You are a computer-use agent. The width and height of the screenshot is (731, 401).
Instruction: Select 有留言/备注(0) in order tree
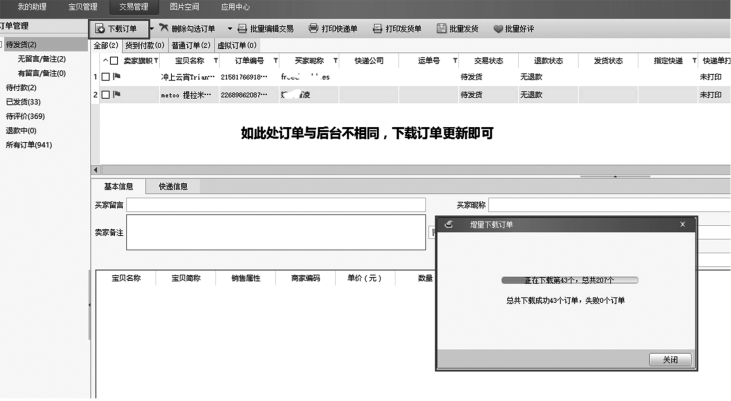(41, 74)
